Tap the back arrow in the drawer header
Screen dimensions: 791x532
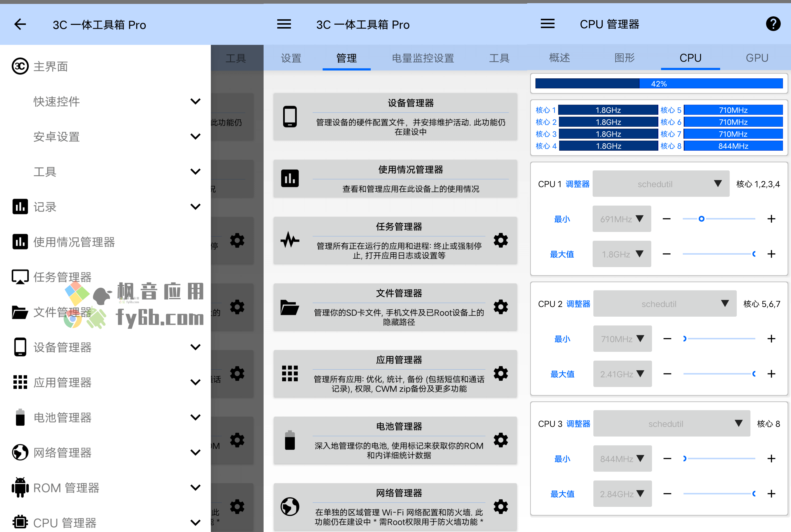pyautogui.click(x=20, y=24)
